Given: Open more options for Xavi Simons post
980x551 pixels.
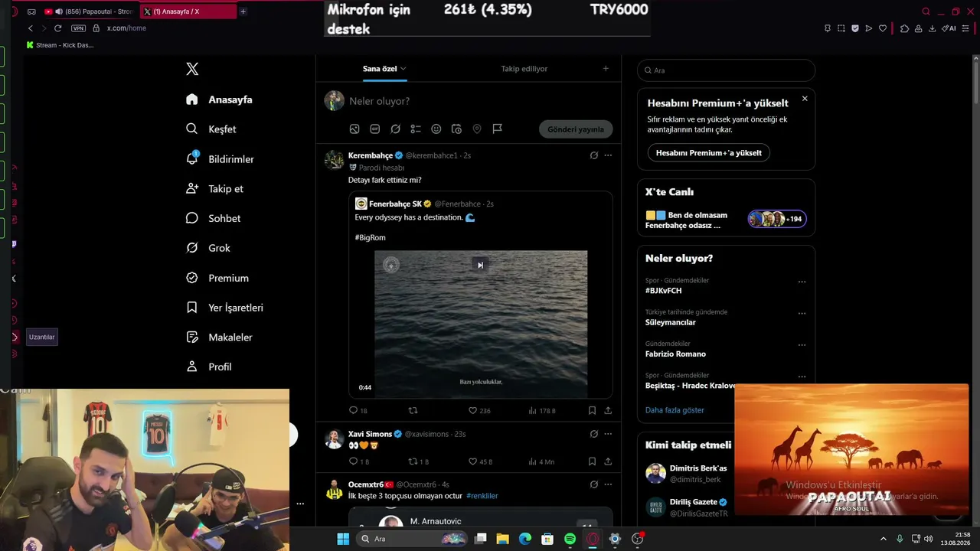Looking at the screenshot, I should click(x=608, y=434).
